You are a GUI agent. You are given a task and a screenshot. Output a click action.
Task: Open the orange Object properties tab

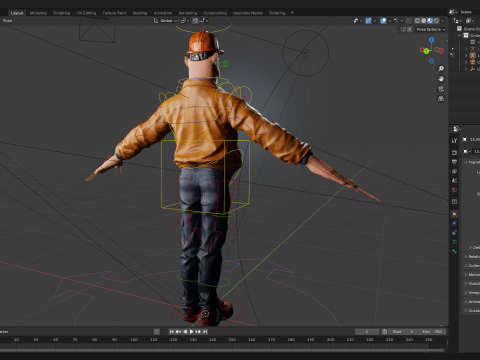point(454,214)
